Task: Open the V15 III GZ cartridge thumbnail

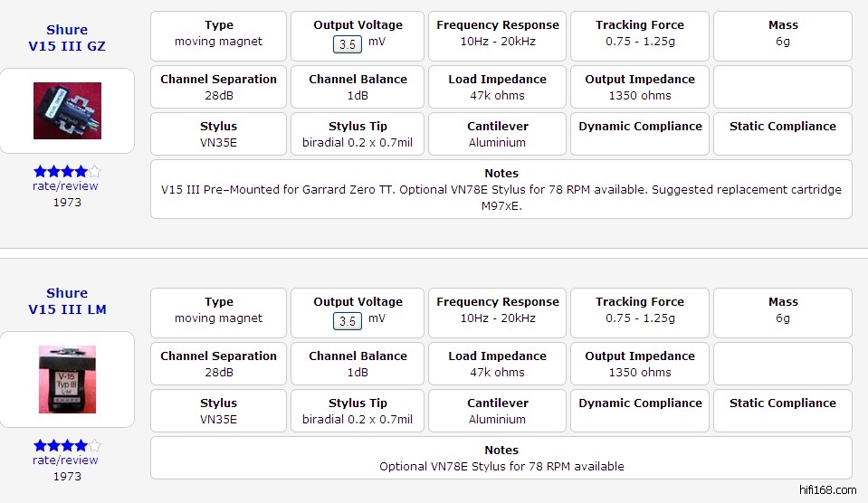Action: [67, 110]
